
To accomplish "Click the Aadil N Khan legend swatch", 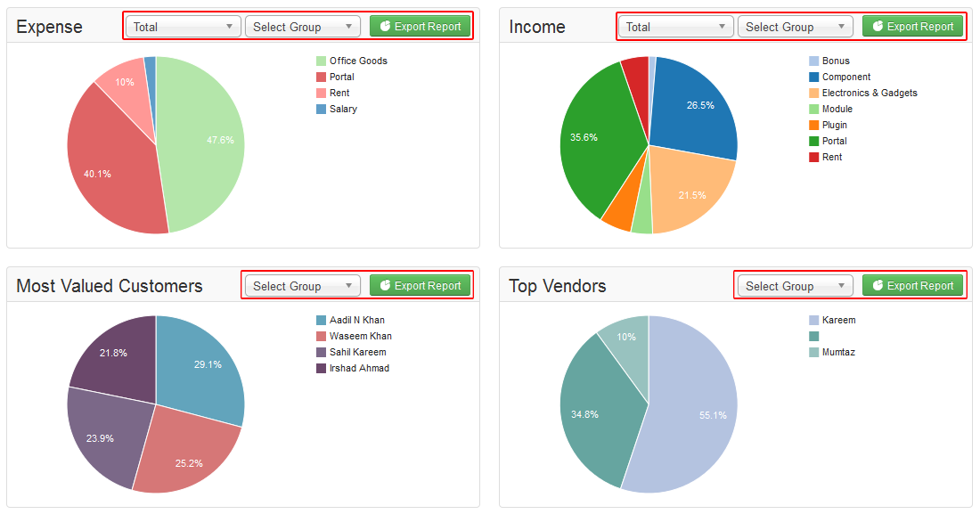I will click(x=322, y=320).
